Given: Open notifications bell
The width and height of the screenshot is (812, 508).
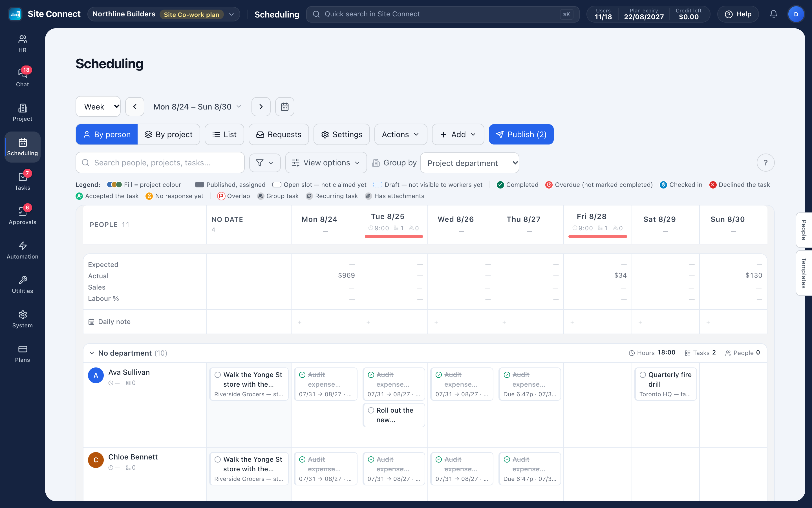Looking at the screenshot, I should 773,14.
